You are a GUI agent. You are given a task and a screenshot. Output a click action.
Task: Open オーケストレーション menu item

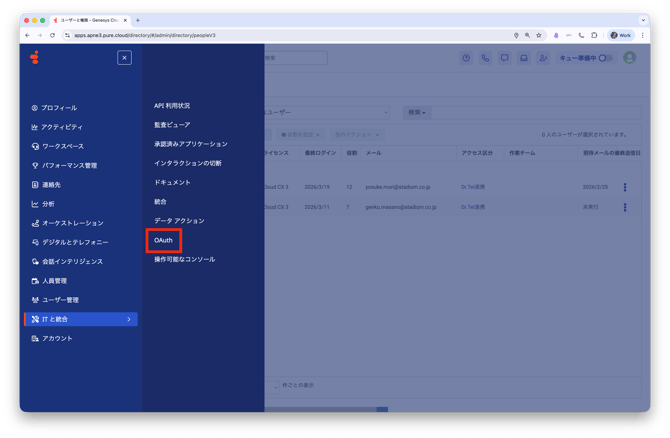68,223
